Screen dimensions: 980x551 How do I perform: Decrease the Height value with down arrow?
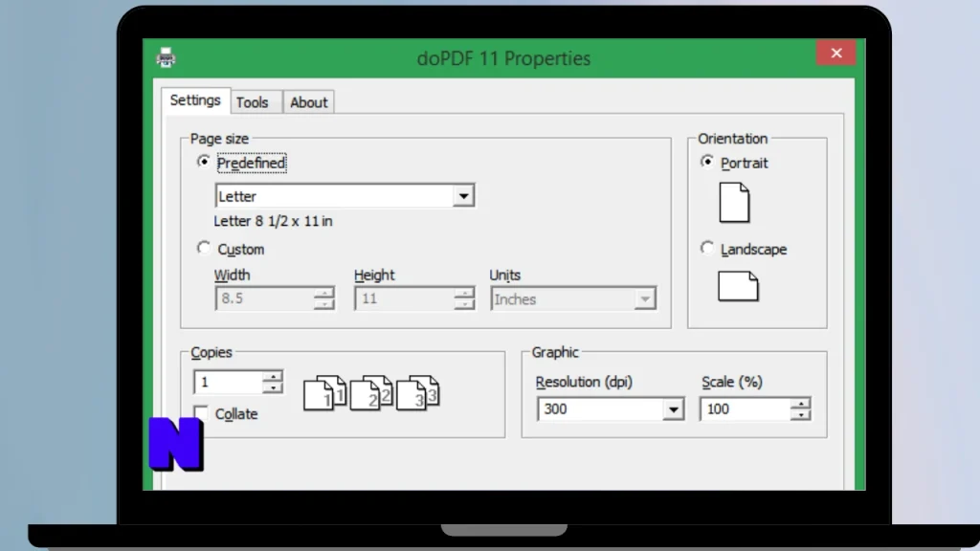tap(464, 304)
